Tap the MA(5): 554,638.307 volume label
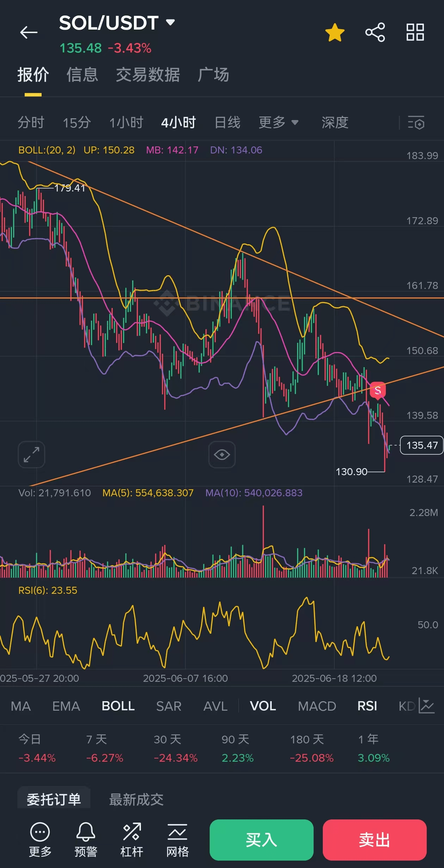The height and width of the screenshot is (868, 444). (148, 493)
